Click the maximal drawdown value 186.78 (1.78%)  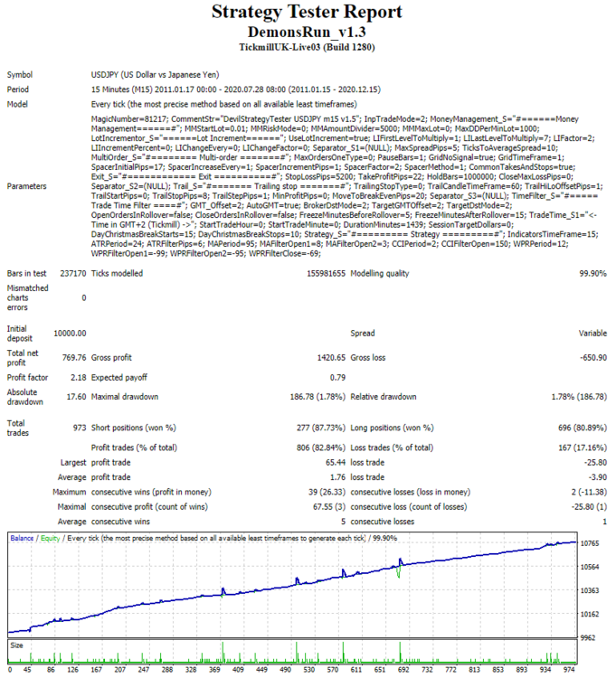tap(317, 397)
